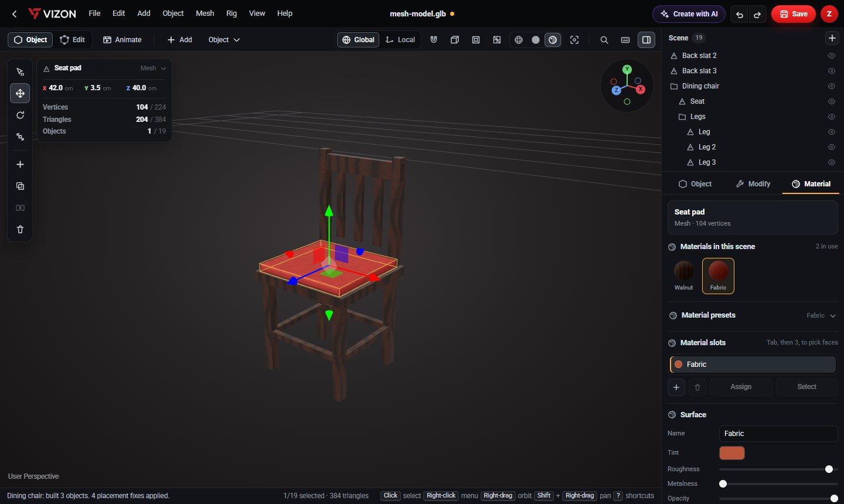Viewport: 844px width, 504px height.
Task: Open the Mesh menu
Action: pos(205,13)
